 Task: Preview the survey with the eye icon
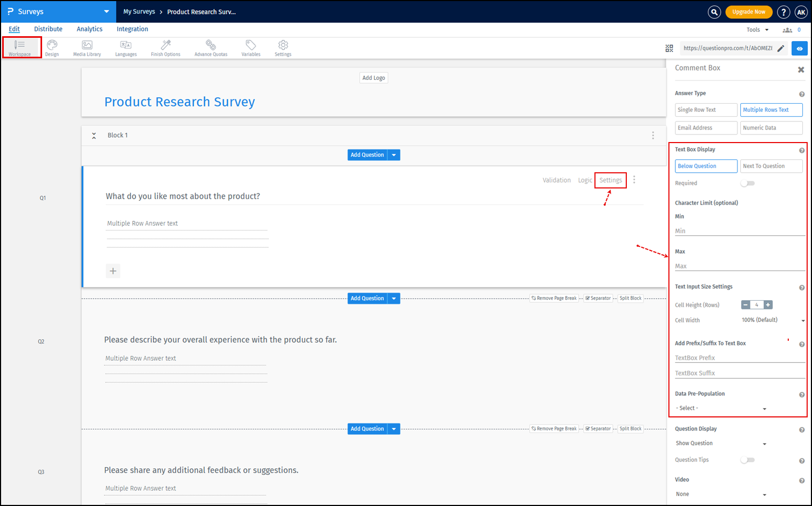click(800, 48)
